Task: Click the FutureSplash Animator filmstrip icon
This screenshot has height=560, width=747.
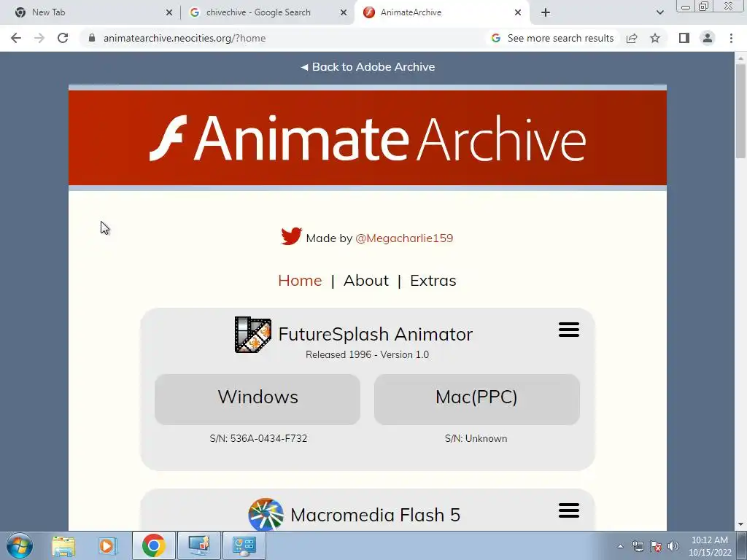Action: click(253, 334)
